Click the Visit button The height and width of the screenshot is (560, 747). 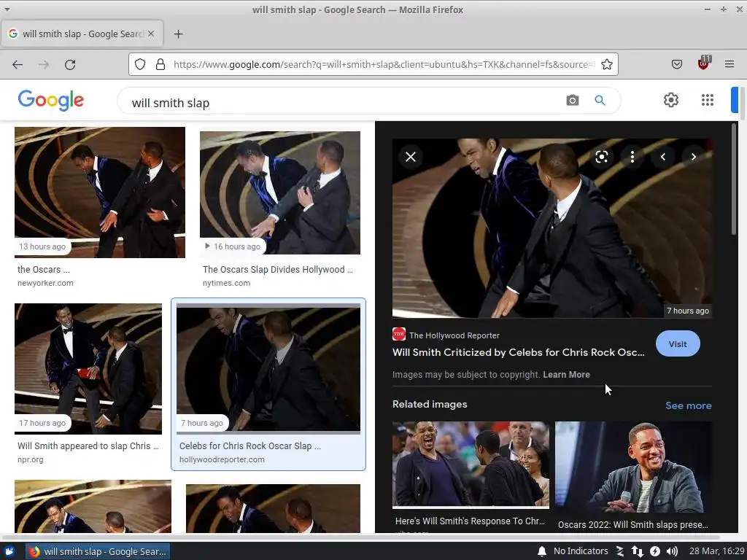[678, 344]
